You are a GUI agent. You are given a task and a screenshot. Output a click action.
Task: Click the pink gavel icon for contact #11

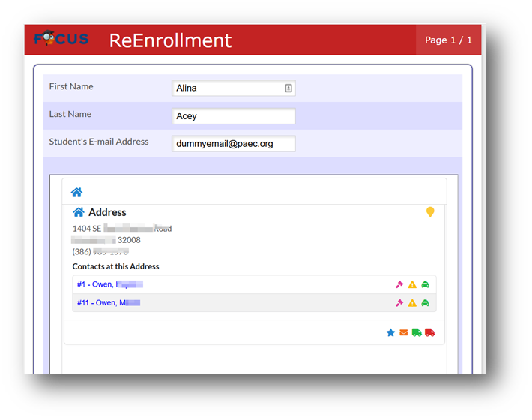(x=399, y=302)
